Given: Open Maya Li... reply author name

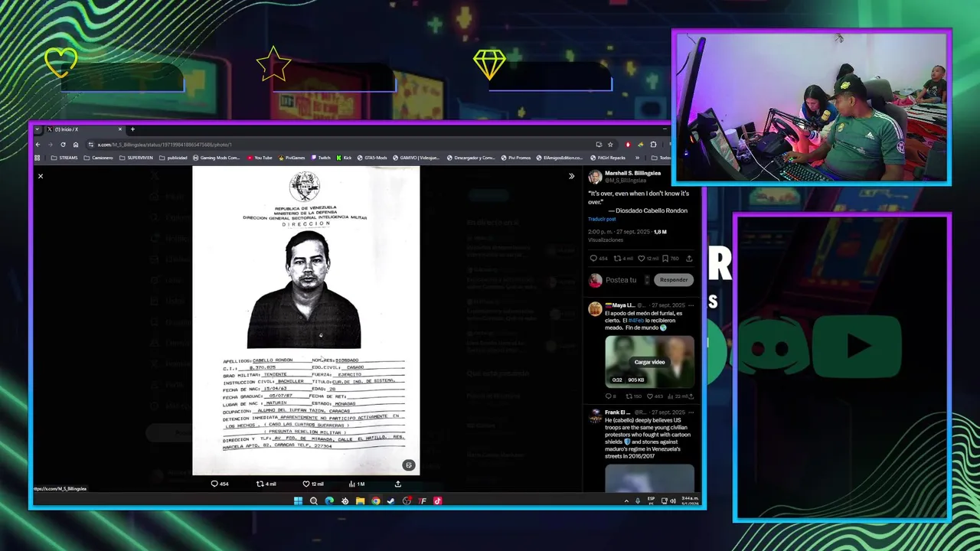Looking at the screenshot, I should point(619,305).
